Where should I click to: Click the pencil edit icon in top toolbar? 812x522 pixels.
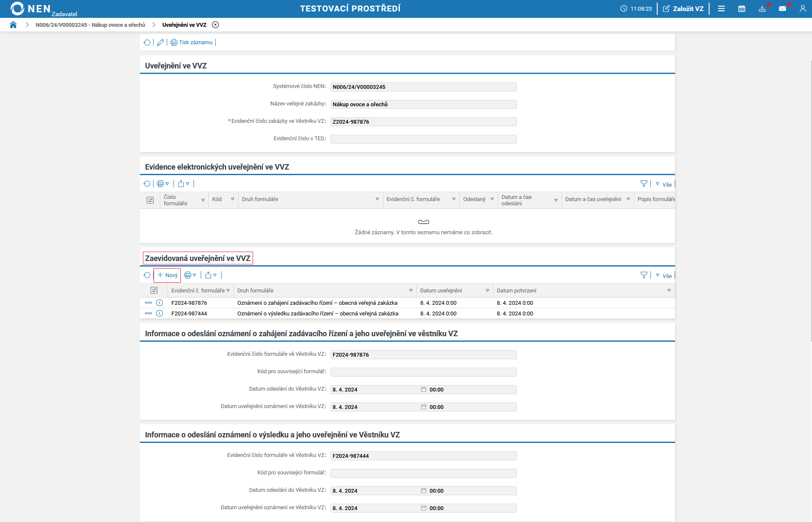pyautogui.click(x=160, y=43)
